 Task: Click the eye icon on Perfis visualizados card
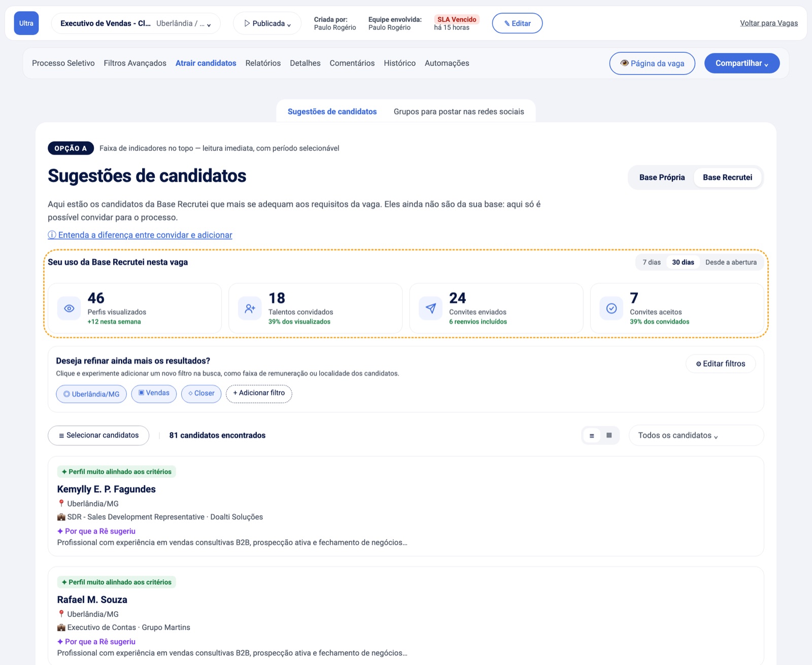tap(70, 308)
